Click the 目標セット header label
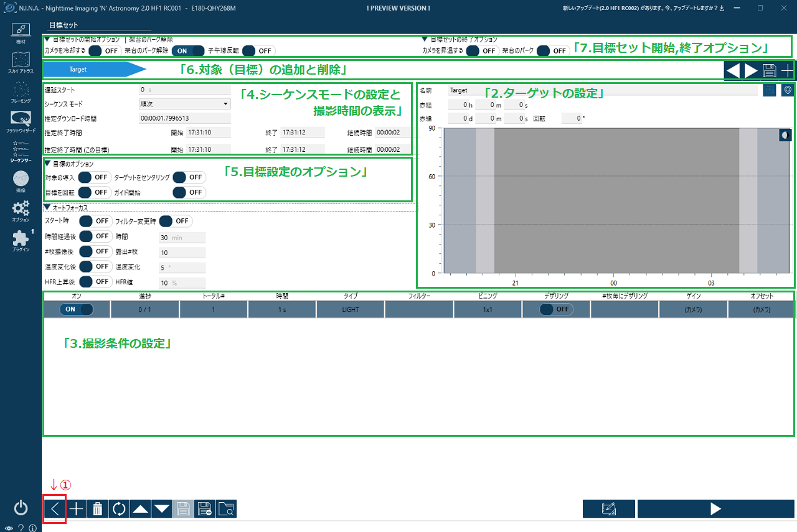The height and width of the screenshot is (532, 797). (64, 25)
